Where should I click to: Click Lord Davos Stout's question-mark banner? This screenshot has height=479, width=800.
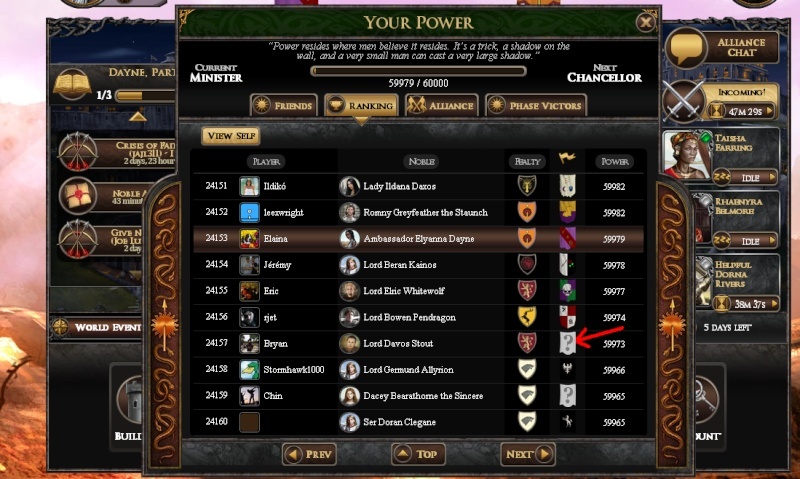[567, 343]
